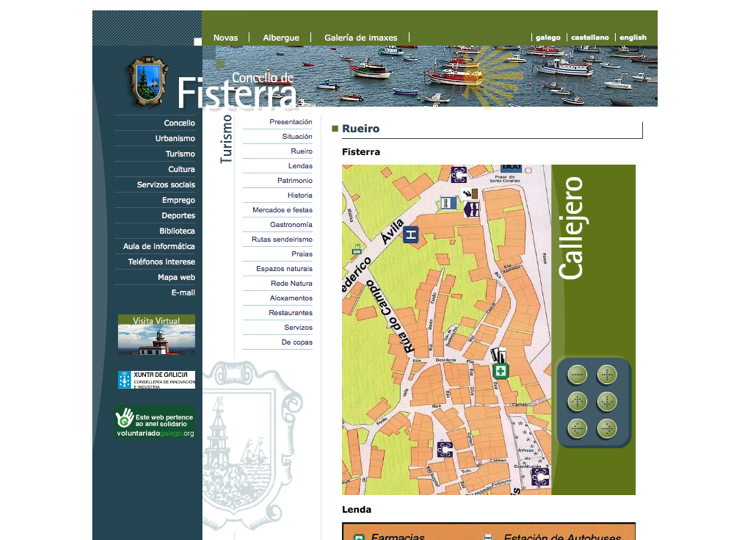Click the C icon in the map's bottom-right corner

541,477
